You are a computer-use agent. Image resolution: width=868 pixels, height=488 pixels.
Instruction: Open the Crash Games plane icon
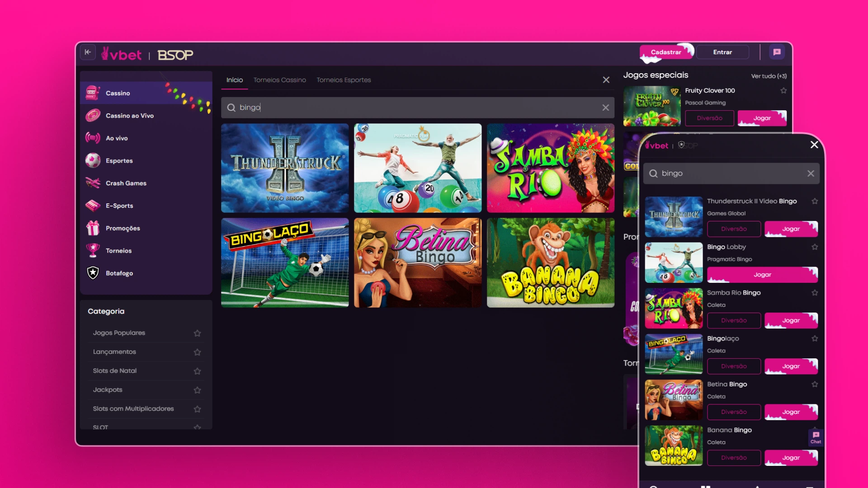tap(93, 183)
